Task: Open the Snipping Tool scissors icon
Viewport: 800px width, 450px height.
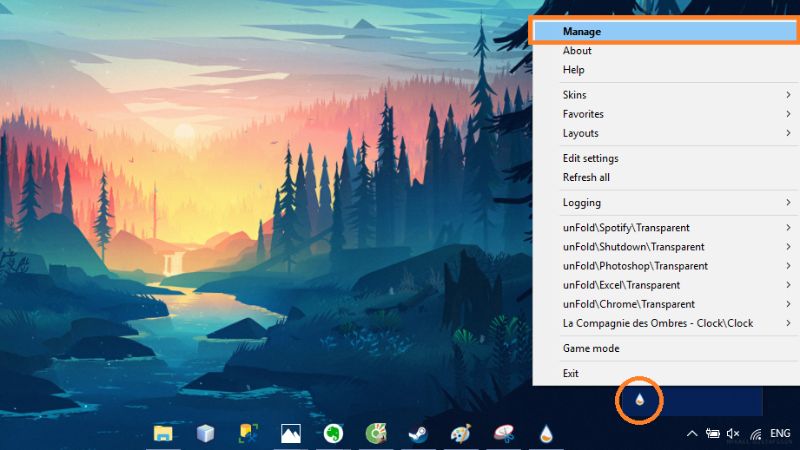Action: pos(504,434)
